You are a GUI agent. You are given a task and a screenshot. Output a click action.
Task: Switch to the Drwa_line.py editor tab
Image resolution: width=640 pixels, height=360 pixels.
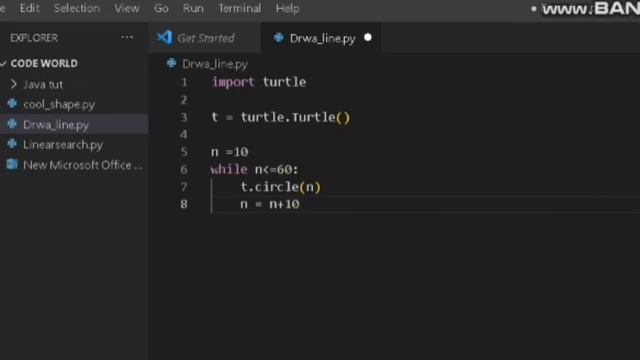321,38
